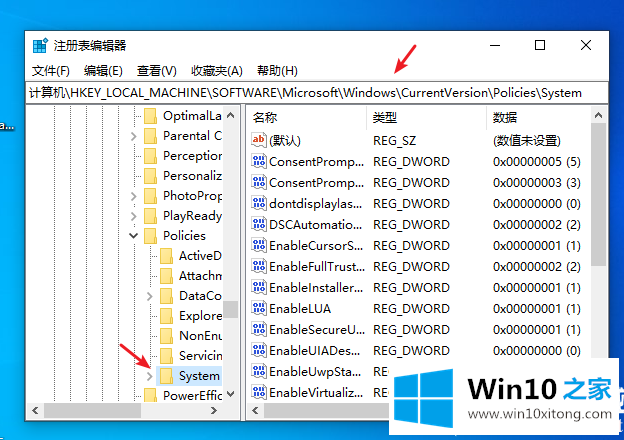624x440 pixels.
Task: Select the Explore folder icon
Action: click(x=166, y=316)
